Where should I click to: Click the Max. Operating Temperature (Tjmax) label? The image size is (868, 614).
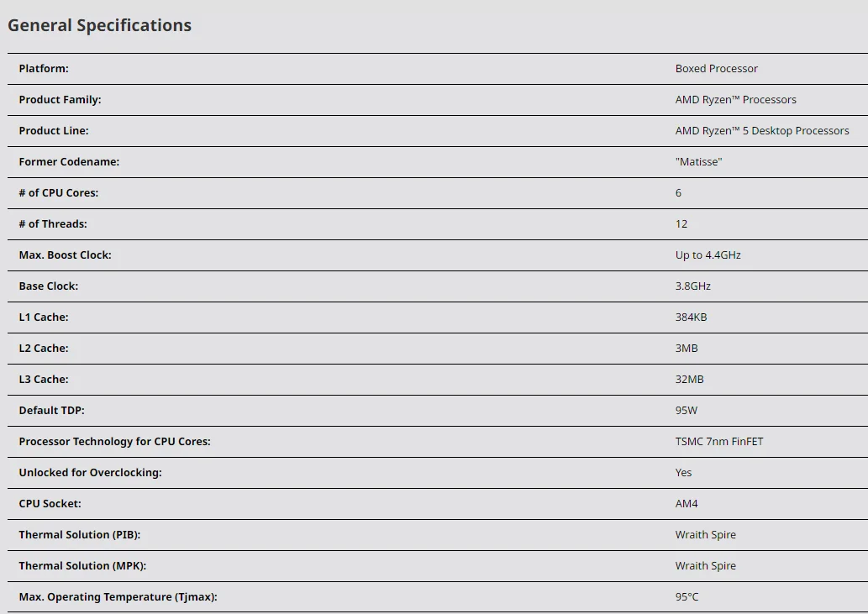118,597
